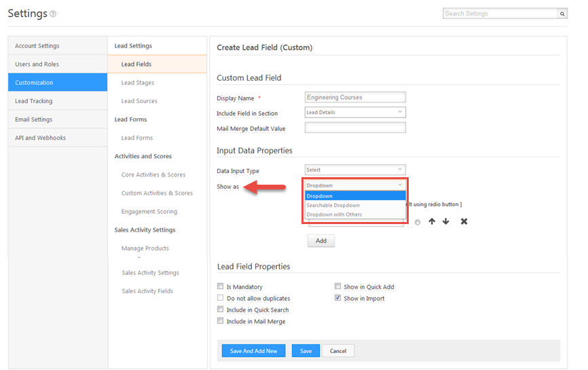
Task: Delete option using the X icon
Action: pos(464,222)
